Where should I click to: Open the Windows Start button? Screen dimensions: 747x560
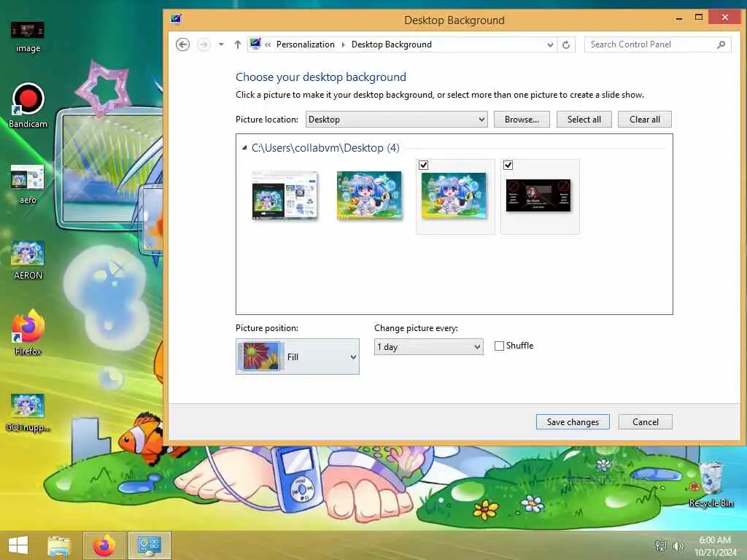click(18, 545)
